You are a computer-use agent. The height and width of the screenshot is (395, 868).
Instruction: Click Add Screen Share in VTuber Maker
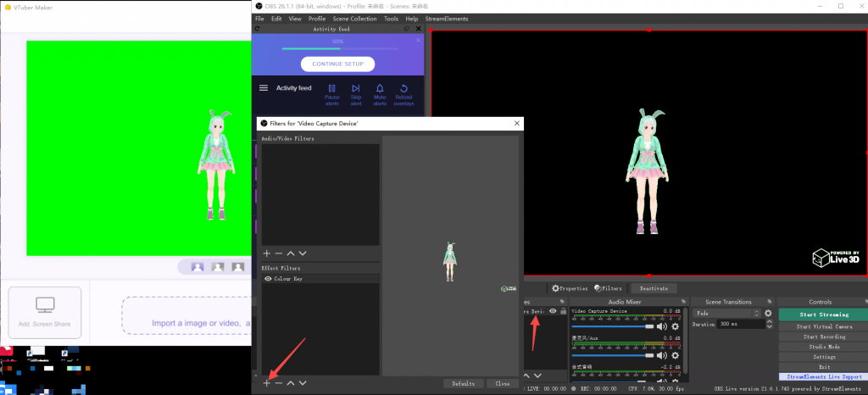pos(45,313)
